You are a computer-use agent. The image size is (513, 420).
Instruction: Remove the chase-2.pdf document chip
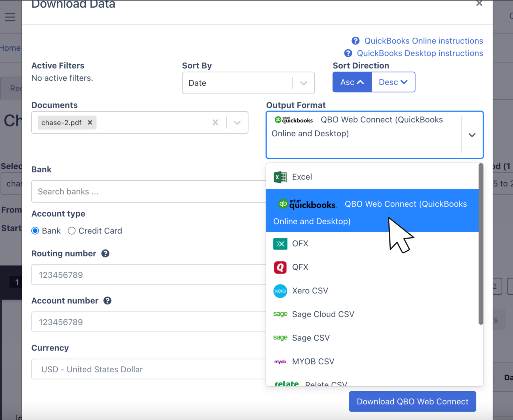[90, 122]
